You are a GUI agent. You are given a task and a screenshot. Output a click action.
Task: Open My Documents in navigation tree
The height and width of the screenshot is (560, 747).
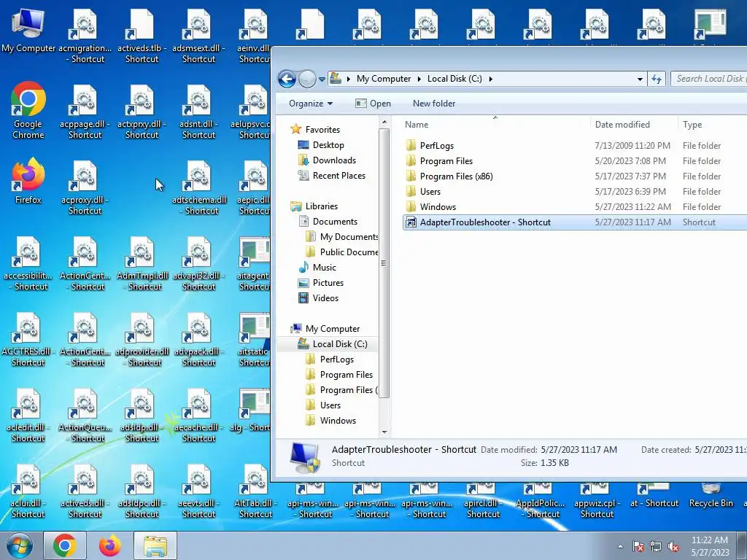(x=348, y=237)
